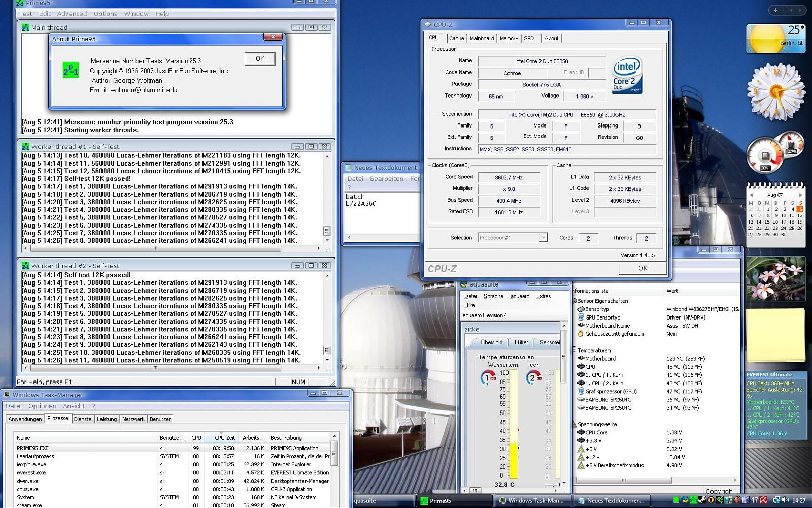The height and width of the screenshot is (508, 812).
Task: Click the CPU-Z title bar icon
Action: 428,24
